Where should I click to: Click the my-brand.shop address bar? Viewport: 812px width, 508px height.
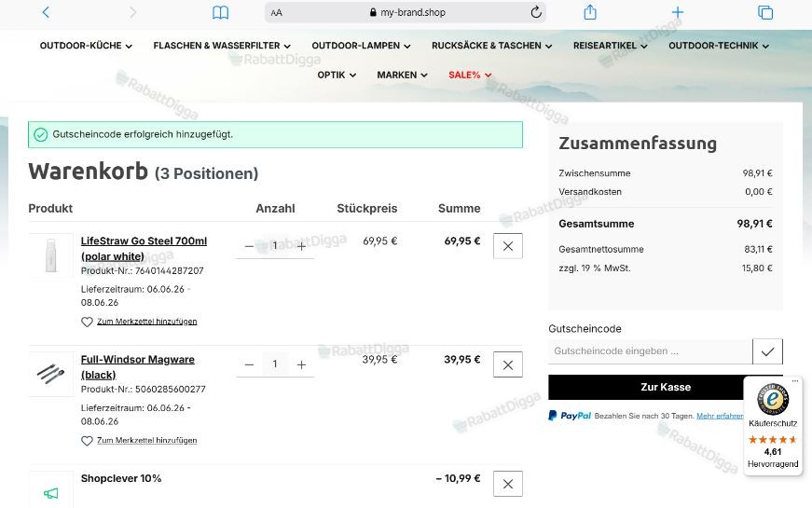405,12
